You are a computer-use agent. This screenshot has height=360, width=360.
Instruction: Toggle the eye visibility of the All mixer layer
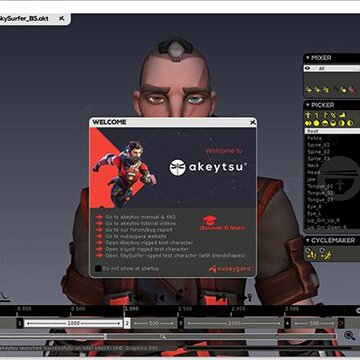(308, 68)
